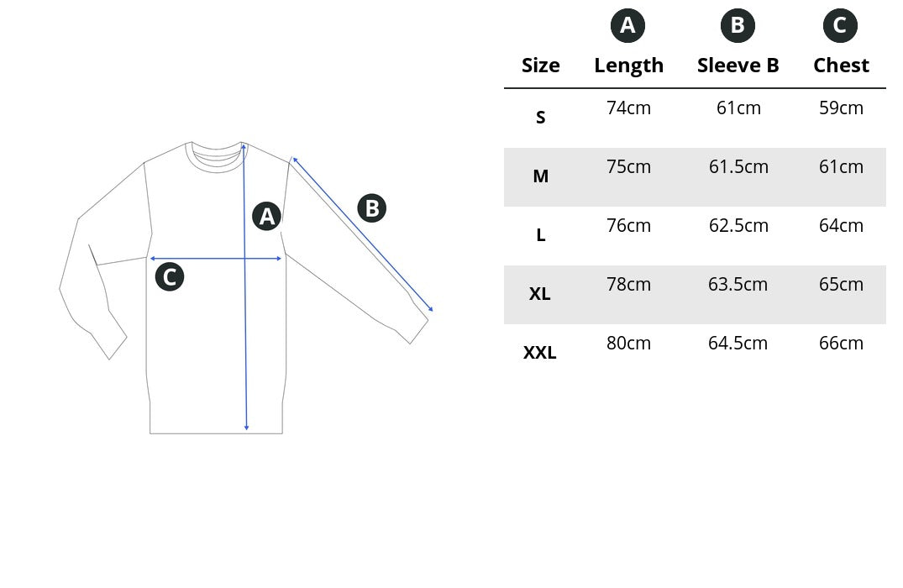The height and width of the screenshot is (588, 903).
Task: Click the 80cm length value for XXL
Action: click(x=628, y=344)
